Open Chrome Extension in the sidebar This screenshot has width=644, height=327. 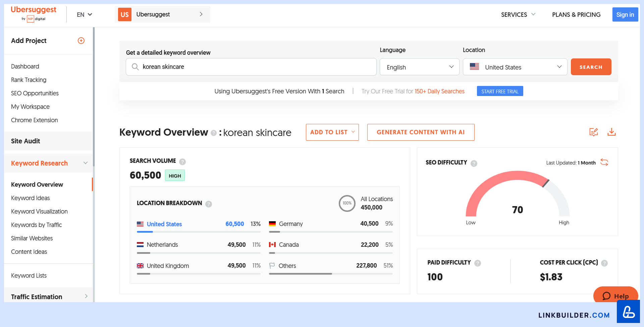[x=34, y=120]
